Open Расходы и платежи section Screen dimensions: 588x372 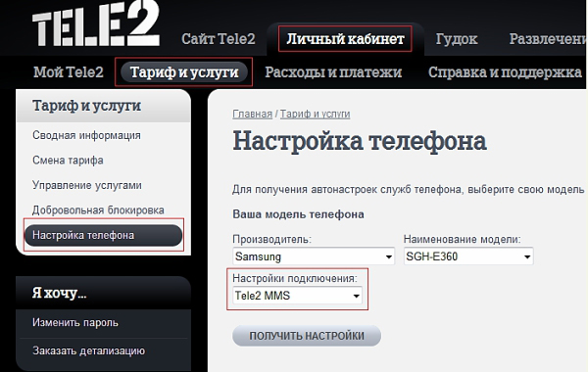coord(333,72)
